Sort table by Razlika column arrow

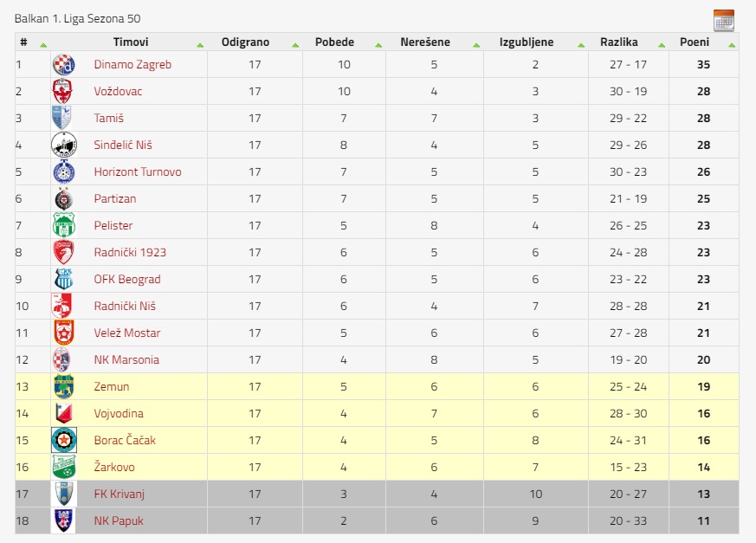pos(662,45)
